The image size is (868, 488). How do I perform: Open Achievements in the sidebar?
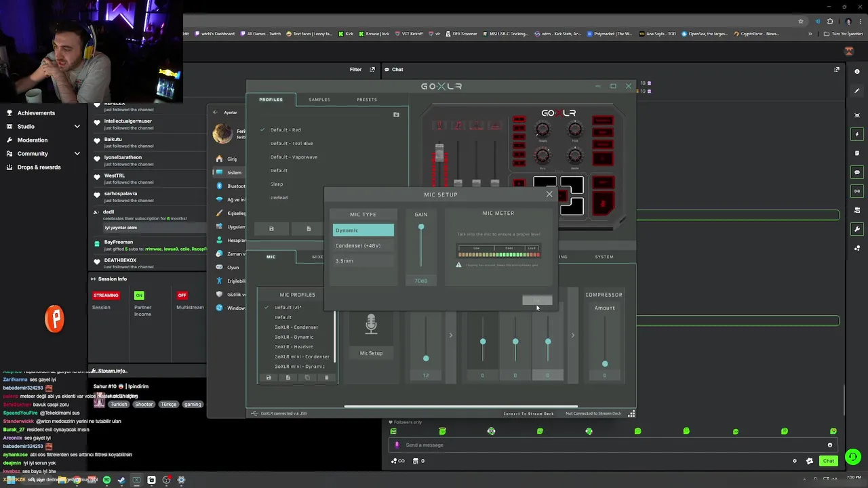36,113
